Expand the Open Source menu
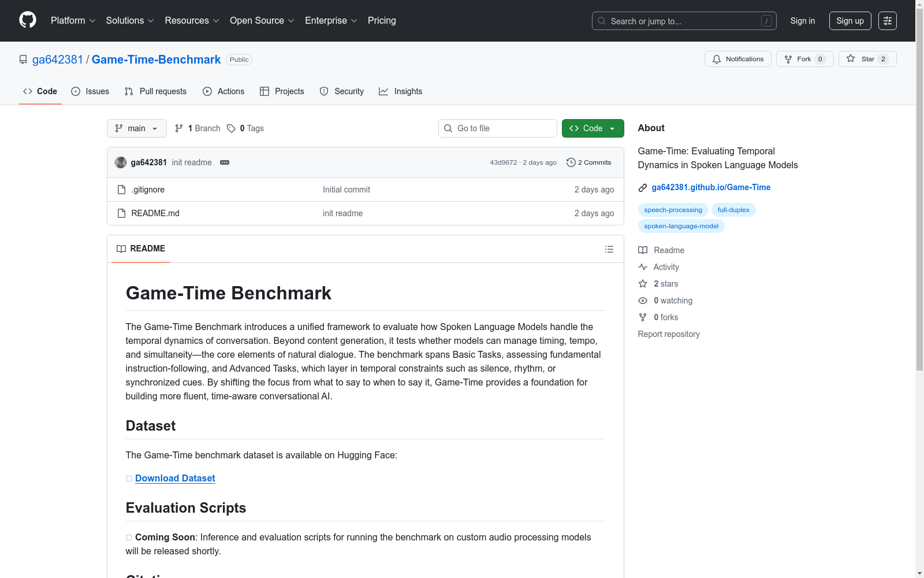The height and width of the screenshot is (578, 924). click(262, 21)
